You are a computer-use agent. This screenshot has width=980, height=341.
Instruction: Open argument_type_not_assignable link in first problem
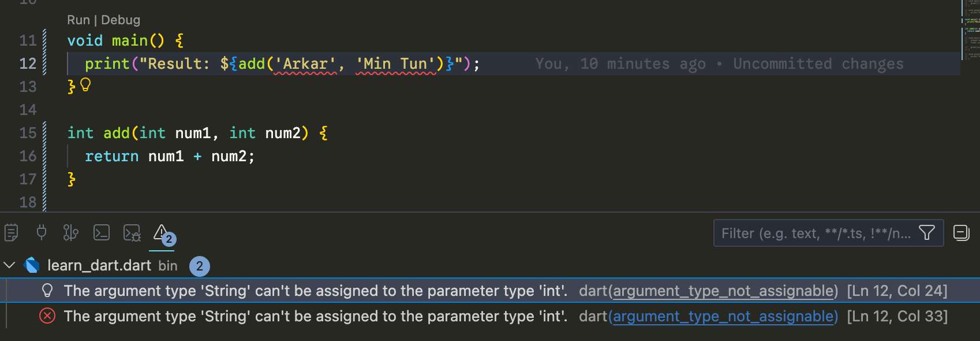pyautogui.click(x=725, y=291)
